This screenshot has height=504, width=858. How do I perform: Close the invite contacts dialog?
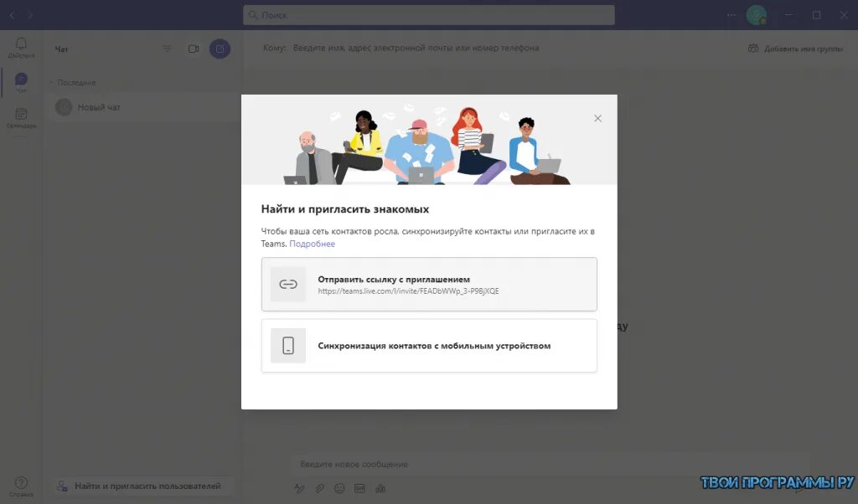tap(597, 118)
